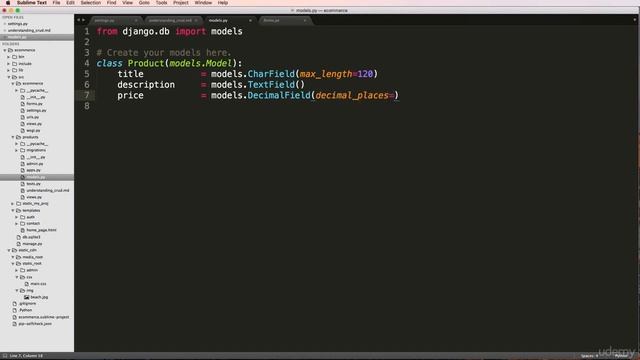Expand the auth folder

[x=17, y=217]
